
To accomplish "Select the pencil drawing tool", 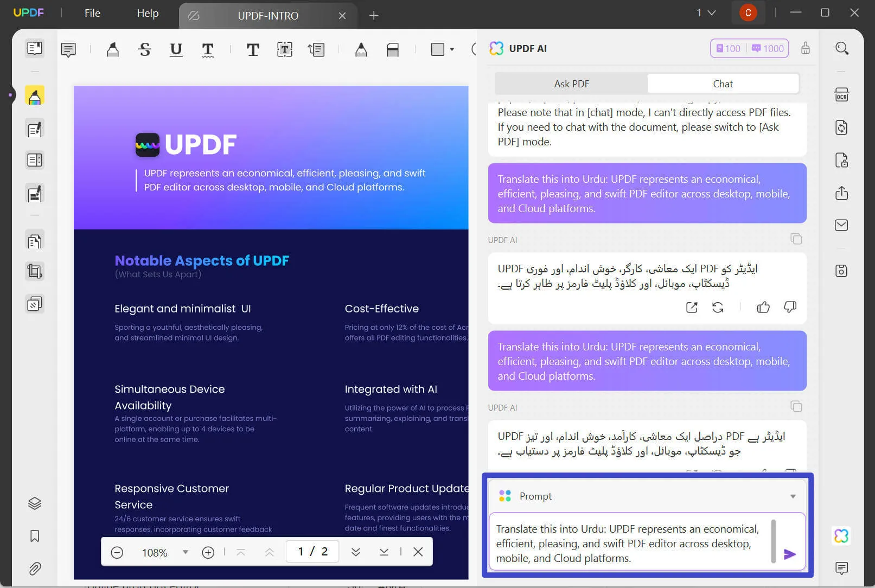I will 361,50.
